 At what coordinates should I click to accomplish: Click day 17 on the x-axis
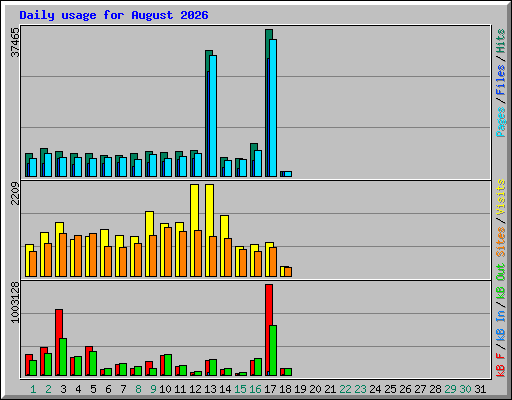click(x=270, y=389)
